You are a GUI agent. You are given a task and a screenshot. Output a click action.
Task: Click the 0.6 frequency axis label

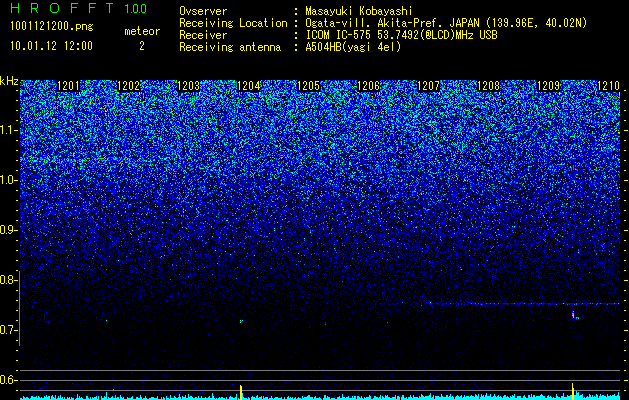pyautogui.click(x=9, y=380)
